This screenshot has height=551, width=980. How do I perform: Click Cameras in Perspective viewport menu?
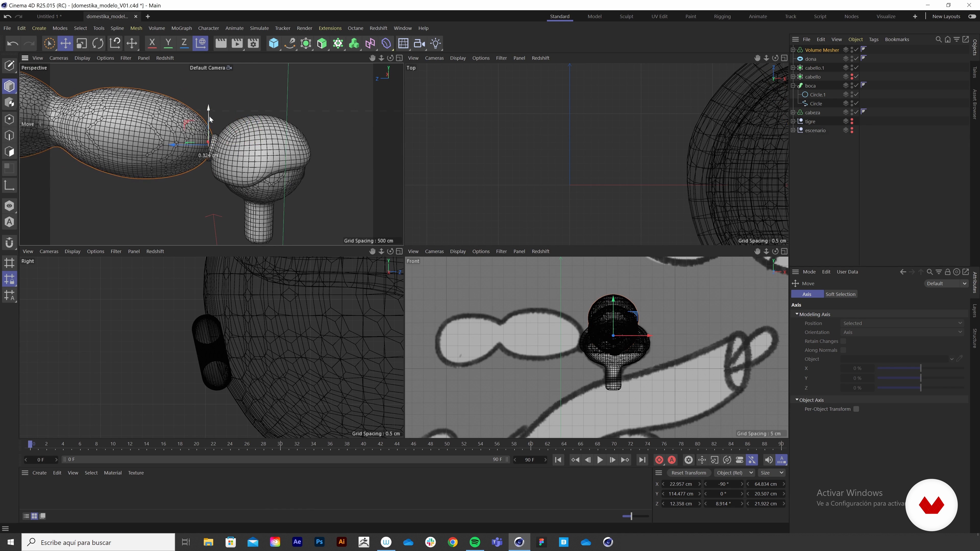click(59, 58)
